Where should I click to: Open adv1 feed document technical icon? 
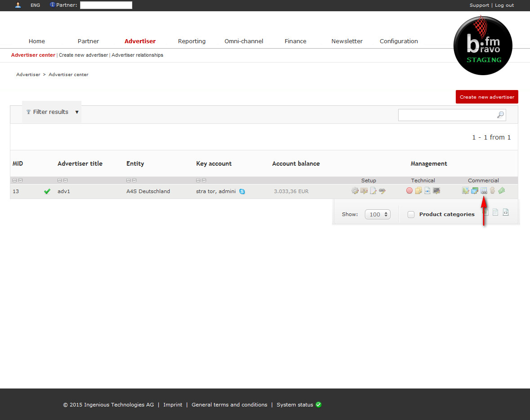click(x=427, y=190)
